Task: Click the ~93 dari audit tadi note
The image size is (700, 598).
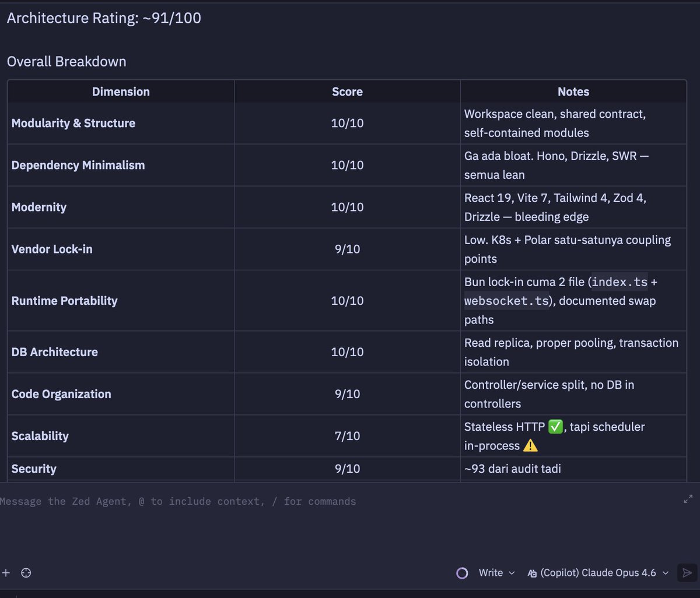Action: (x=513, y=469)
